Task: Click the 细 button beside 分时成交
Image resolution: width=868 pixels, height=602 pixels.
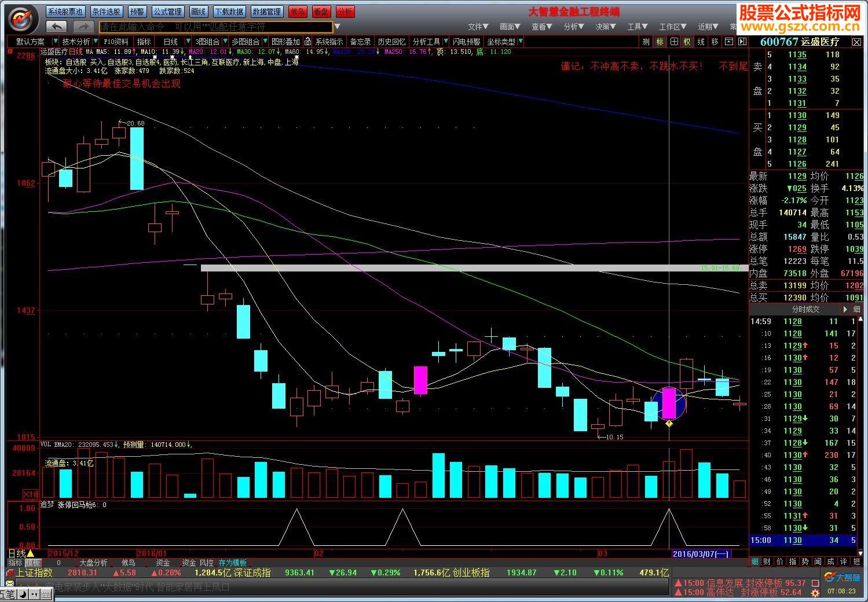Action: (x=856, y=309)
